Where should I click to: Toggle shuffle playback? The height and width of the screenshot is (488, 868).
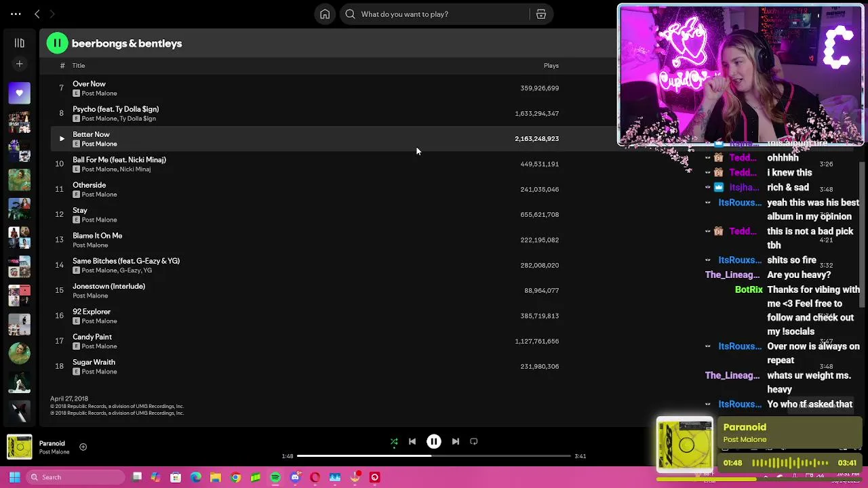coord(394,442)
